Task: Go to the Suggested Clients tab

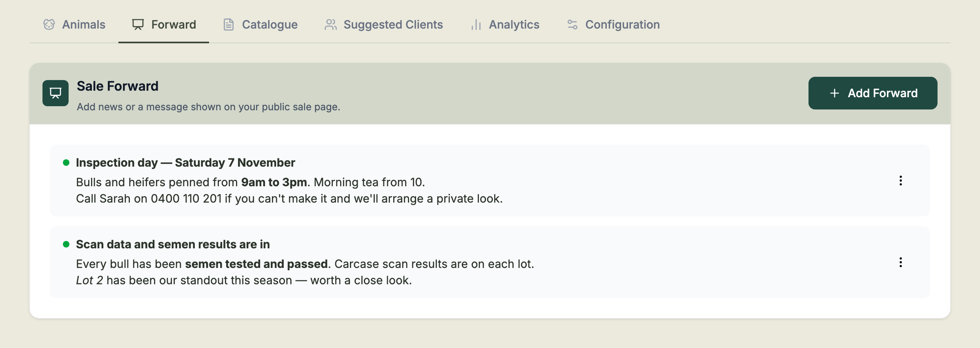Action: 383,25
